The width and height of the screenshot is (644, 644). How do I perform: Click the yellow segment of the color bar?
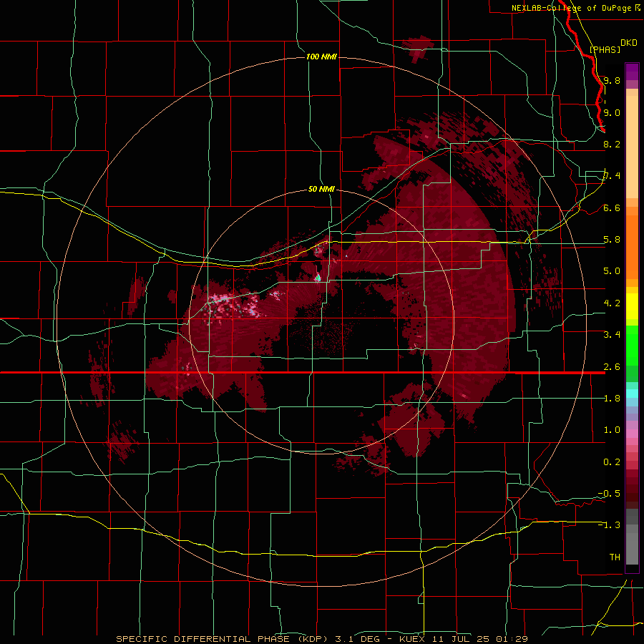[x=632, y=306]
